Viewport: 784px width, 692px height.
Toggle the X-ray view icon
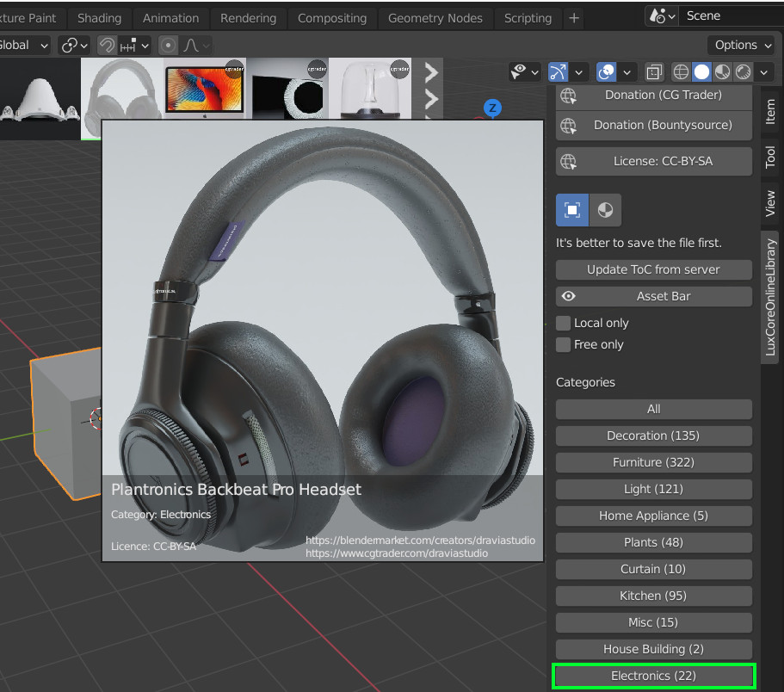654,72
